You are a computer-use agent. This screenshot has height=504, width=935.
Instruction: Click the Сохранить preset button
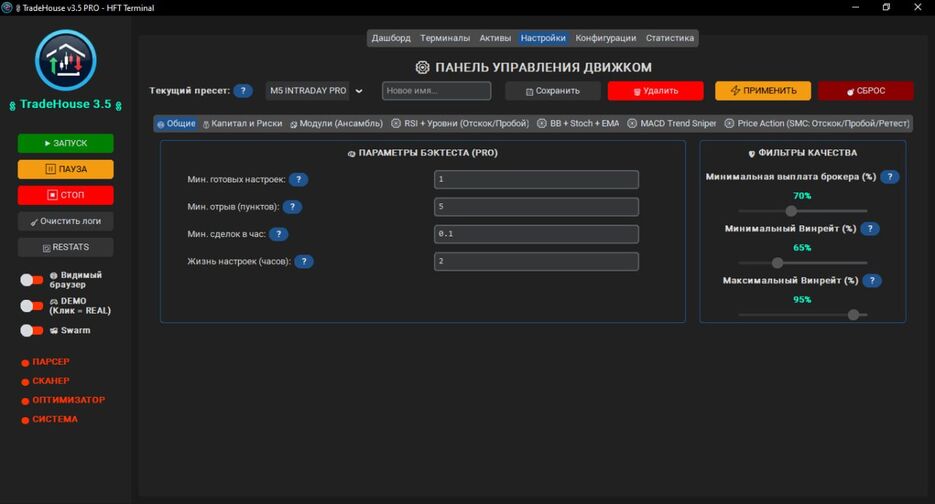pyautogui.click(x=553, y=91)
